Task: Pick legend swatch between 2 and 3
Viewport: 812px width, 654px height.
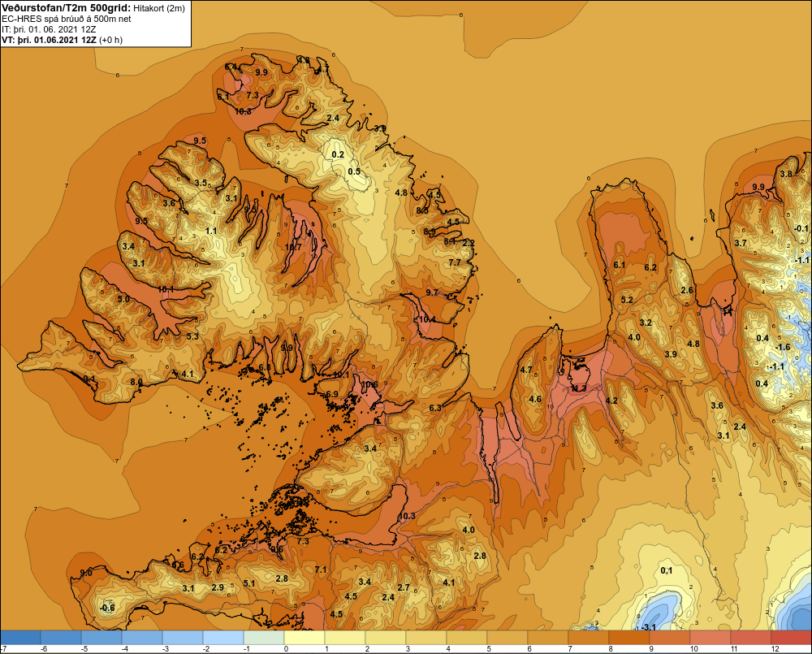Action: click(386, 638)
